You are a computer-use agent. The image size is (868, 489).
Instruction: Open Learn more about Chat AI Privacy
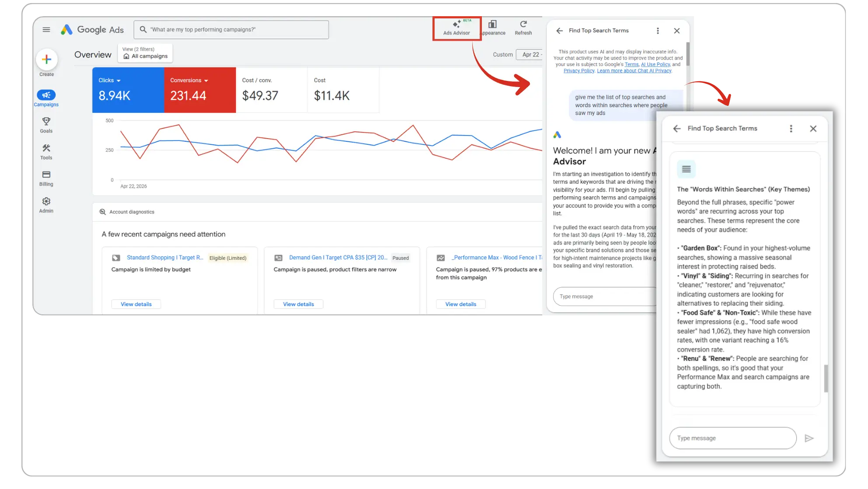(x=634, y=71)
